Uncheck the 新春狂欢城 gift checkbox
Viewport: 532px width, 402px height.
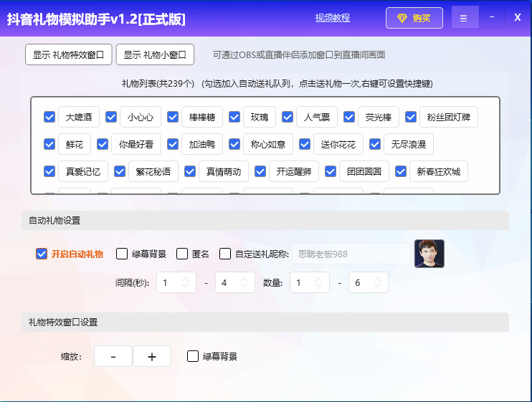401,171
